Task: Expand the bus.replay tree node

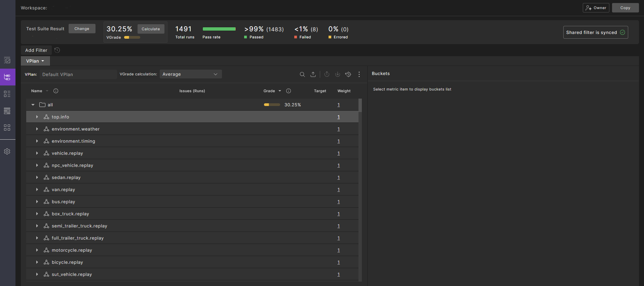Action: pos(37,202)
